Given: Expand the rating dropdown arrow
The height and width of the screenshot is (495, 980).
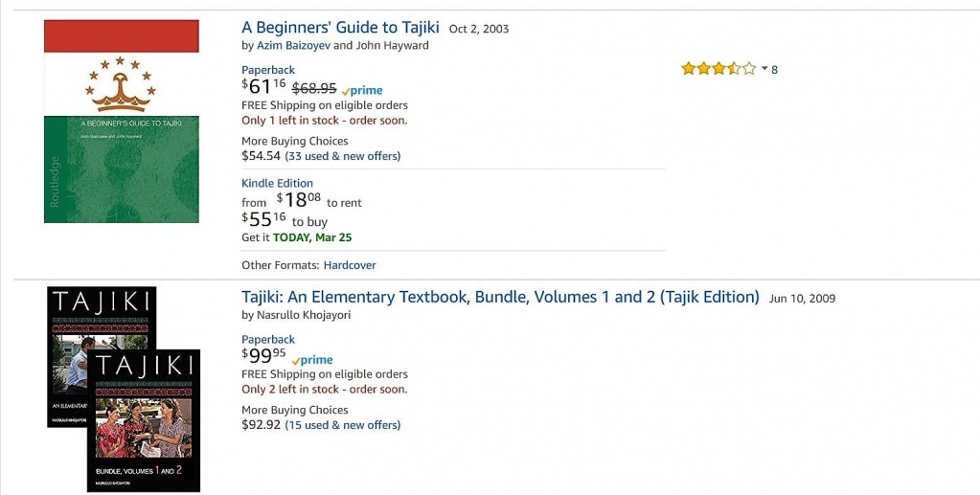Looking at the screenshot, I should pyautogui.click(x=763, y=69).
